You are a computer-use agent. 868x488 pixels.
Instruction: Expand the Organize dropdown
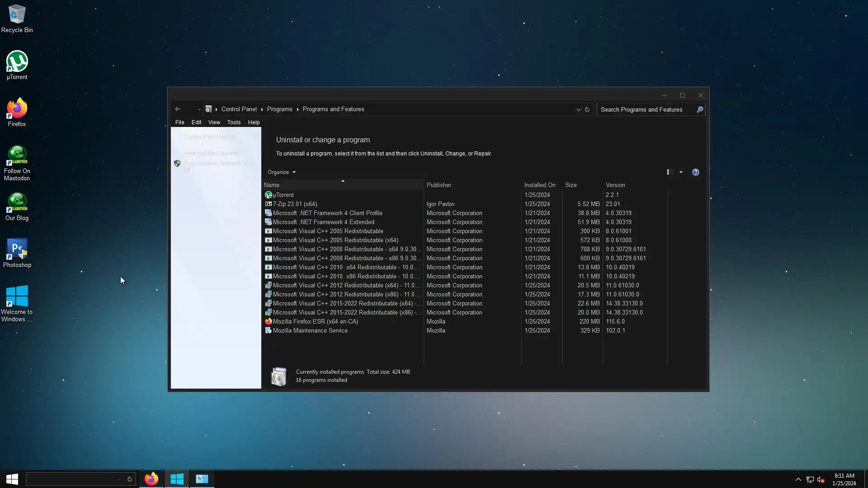(x=281, y=172)
